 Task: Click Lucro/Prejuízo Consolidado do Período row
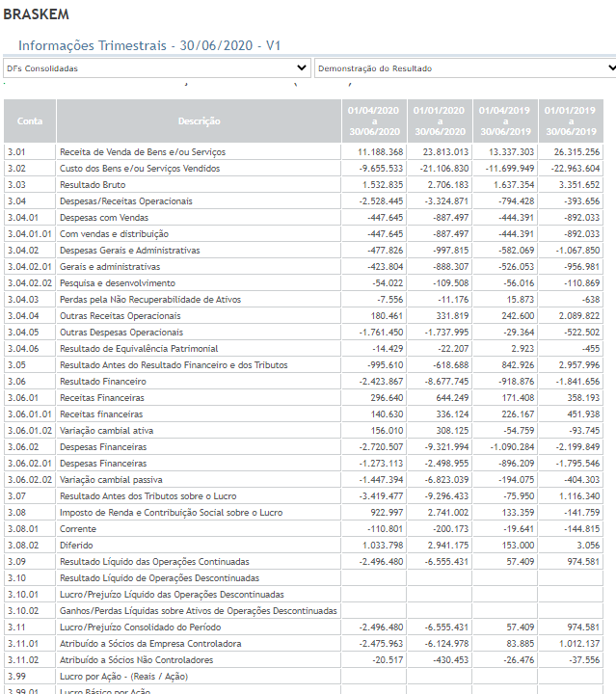pos(304,627)
